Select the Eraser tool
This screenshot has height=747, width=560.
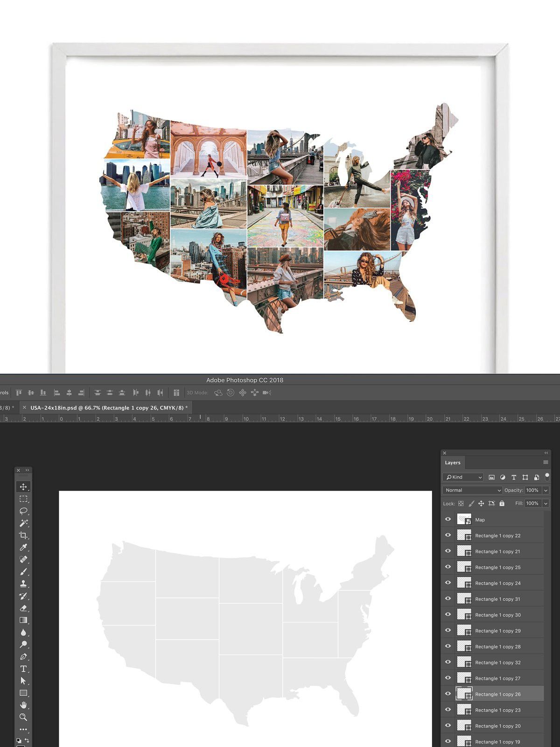[23, 608]
